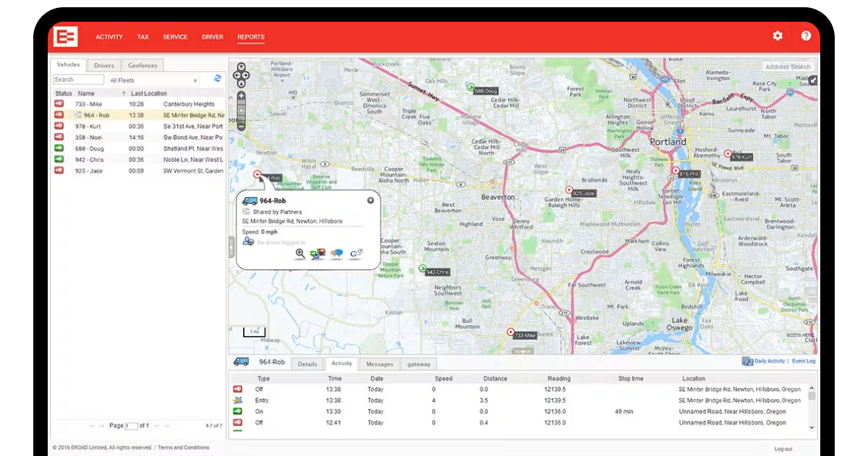Switch to the Vehicles tab
This screenshot has width=868, height=456.
[68, 64]
